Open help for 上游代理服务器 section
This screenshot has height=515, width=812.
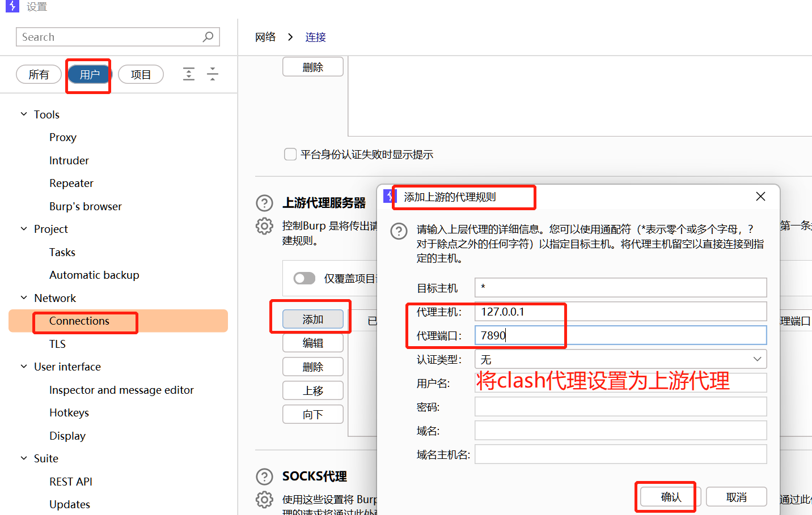(x=264, y=203)
